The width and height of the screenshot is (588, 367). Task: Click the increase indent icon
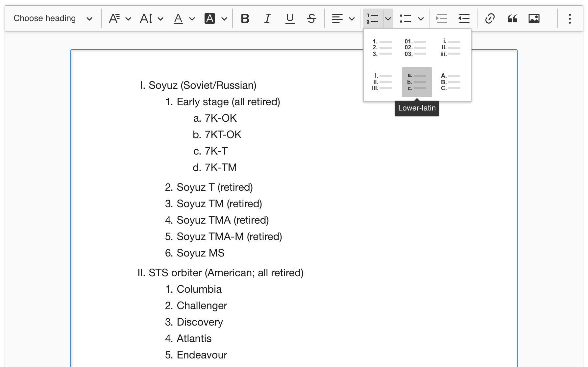coord(442,18)
